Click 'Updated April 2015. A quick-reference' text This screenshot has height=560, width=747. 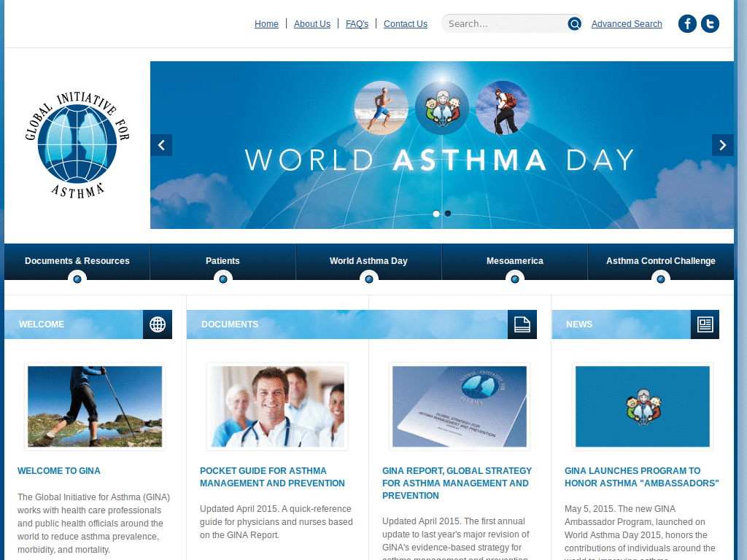pos(275,509)
